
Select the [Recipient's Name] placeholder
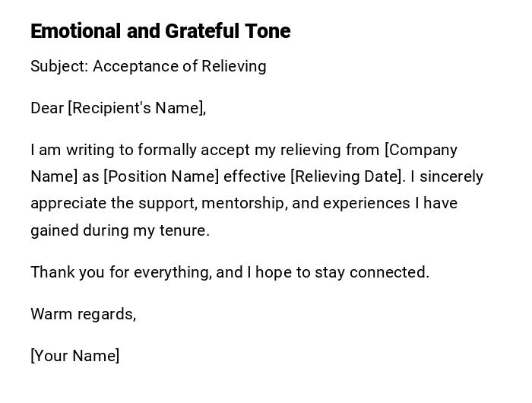click(x=137, y=108)
